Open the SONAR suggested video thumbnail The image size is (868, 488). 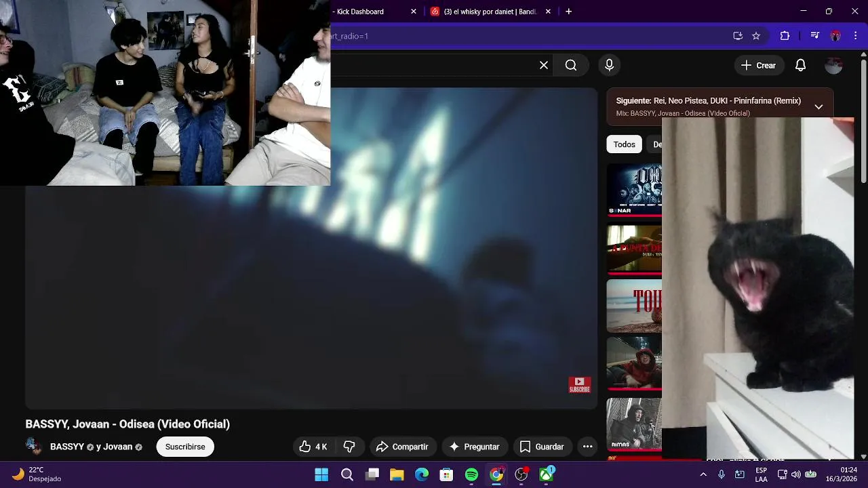(634, 190)
